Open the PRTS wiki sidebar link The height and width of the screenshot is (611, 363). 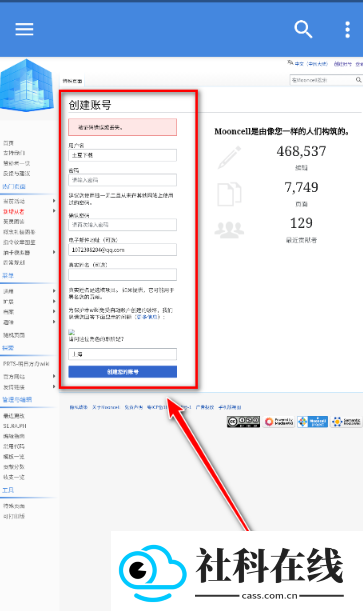point(26,364)
